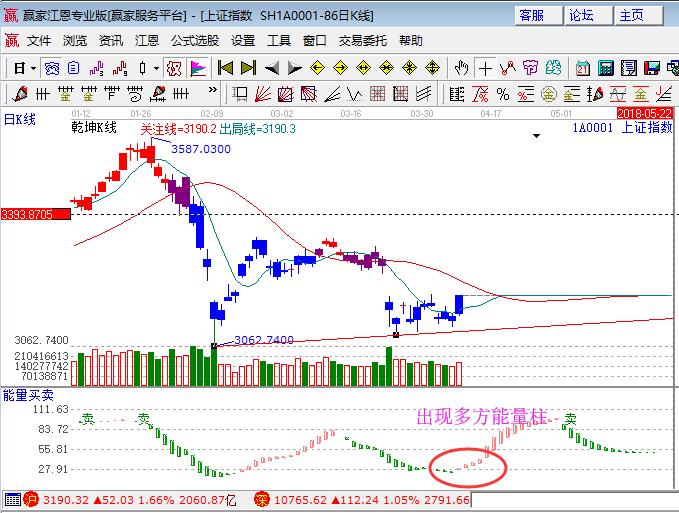Click the hand pan tool icon
The height and width of the screenshot is (513, 679).
pyautogui.click(x=461, y=68)
